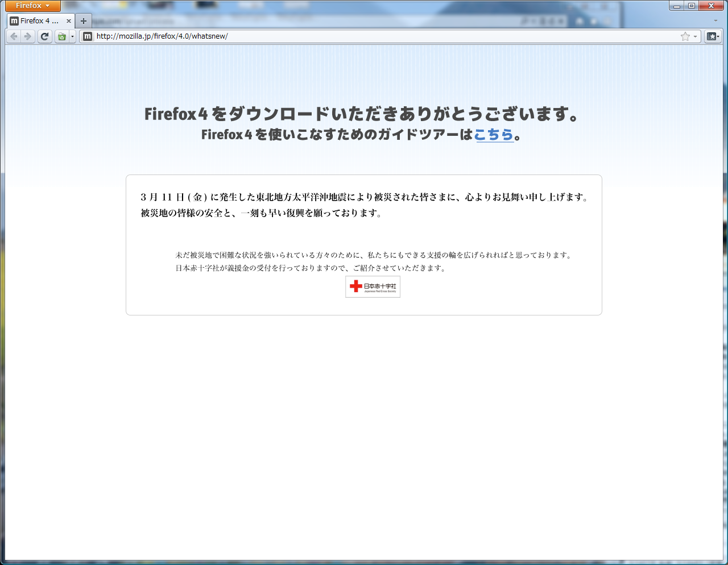Click the line starting "未だ被災地で困難な状況"
Viewport: 728px width, 565px height.
(x=374, y=255)
